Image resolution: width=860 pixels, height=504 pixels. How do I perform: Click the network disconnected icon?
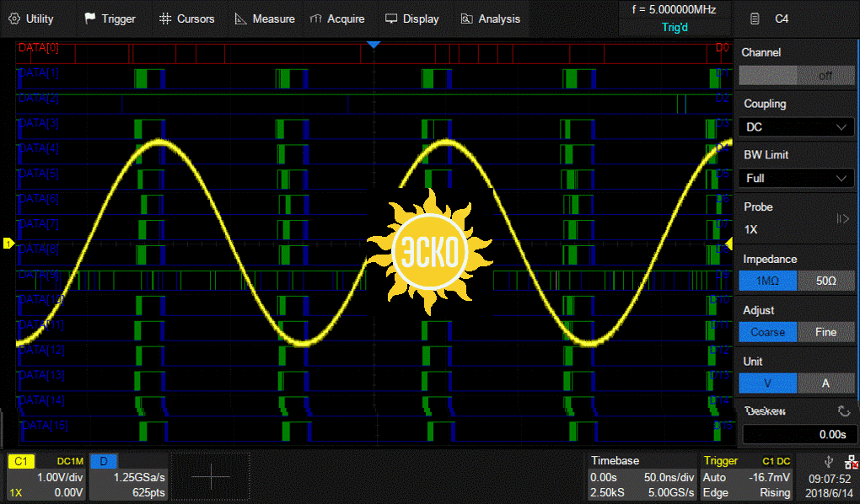click(x=850, y=461)
